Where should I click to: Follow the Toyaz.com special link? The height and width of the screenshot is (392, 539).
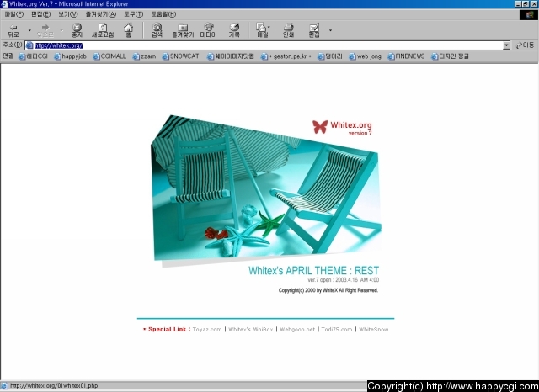tap(207, 330)
